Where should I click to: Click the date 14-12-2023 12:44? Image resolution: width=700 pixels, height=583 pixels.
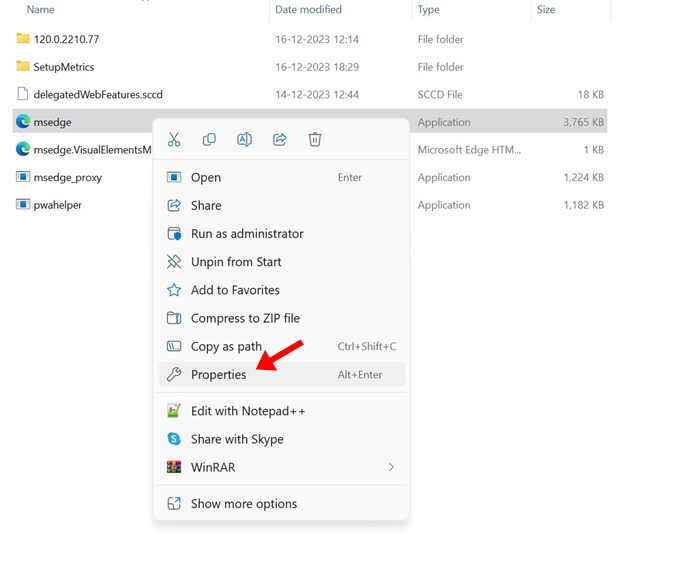click(317, 95)
